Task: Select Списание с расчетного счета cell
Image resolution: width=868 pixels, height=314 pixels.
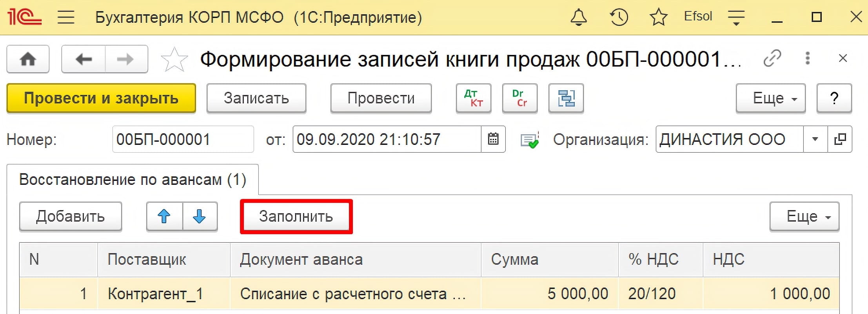Action: click(x=356, y=294)
